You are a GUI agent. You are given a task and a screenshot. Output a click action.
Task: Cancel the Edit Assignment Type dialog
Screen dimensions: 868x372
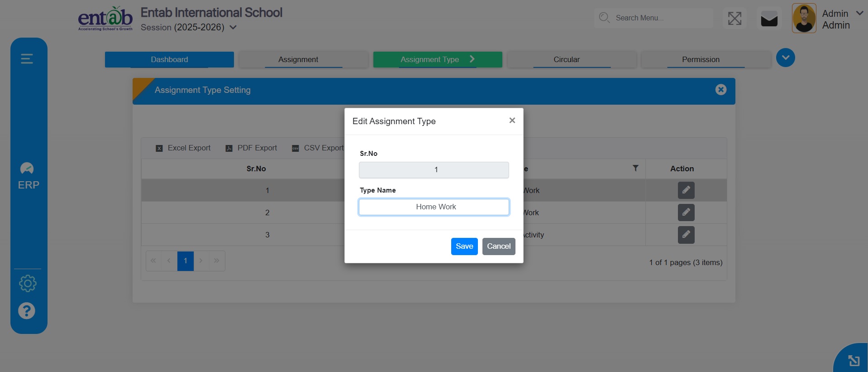pyautogui.click(x=498, y=246)
